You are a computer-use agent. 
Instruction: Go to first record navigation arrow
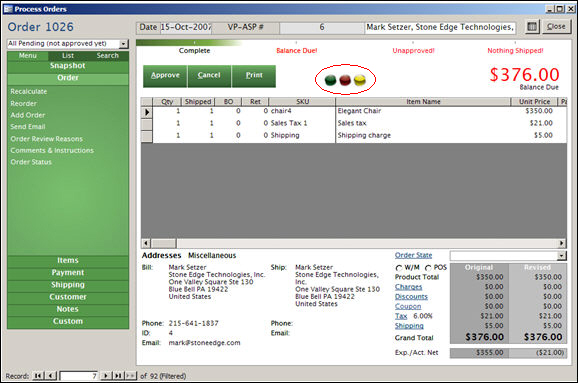point(38,376)
